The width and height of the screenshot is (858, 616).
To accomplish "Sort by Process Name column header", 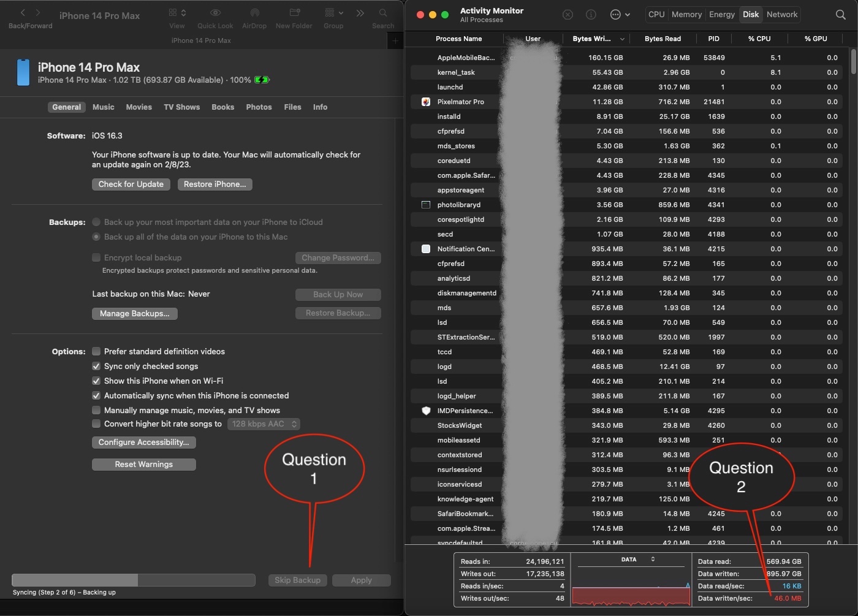I will (458, 39).
